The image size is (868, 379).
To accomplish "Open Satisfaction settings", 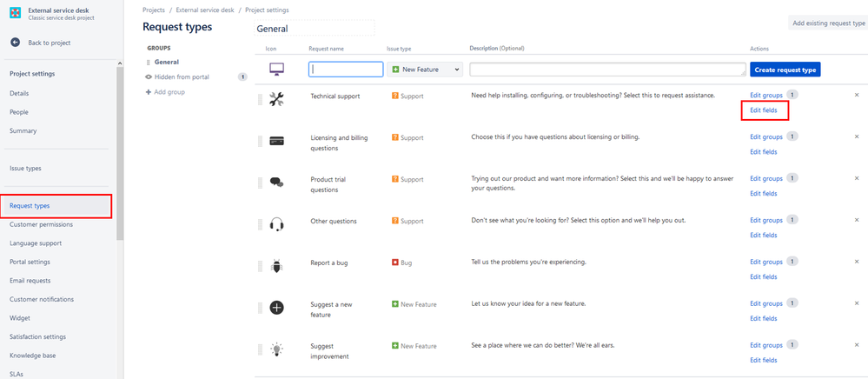I will pos(37,337).
